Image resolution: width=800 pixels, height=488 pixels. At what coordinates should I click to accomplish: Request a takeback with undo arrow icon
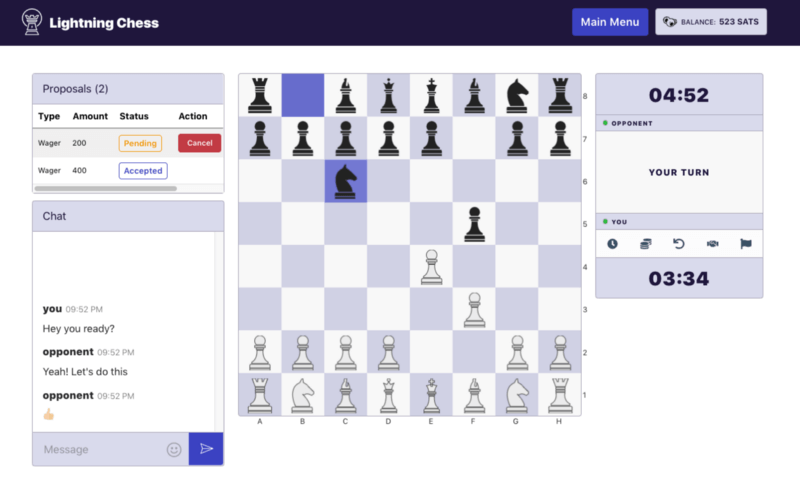(679, 244)
